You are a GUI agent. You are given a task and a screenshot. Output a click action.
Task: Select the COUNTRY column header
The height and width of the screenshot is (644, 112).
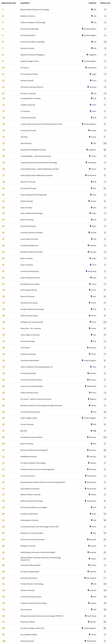92,3
